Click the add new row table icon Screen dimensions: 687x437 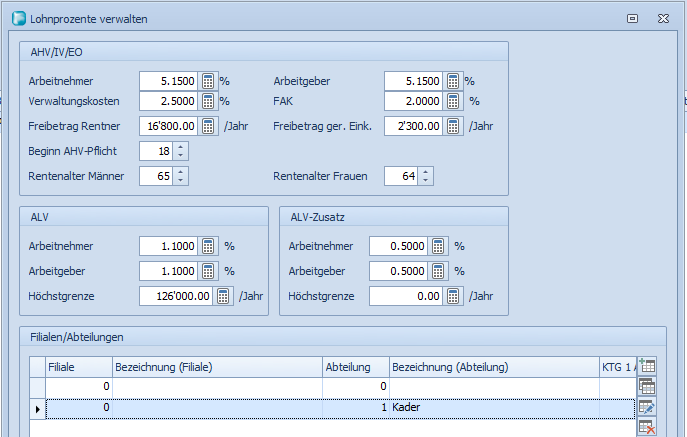646,367
